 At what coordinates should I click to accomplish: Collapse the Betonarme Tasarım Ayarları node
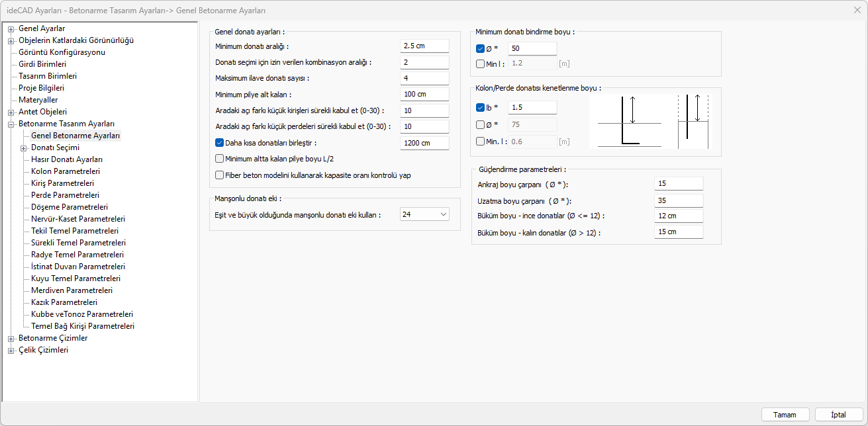pos(11,124)
